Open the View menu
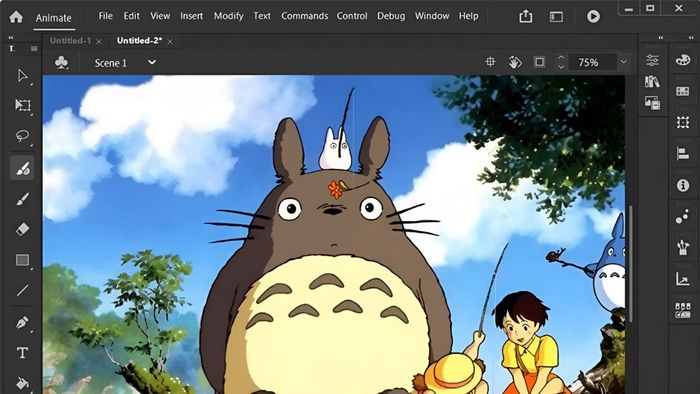The height and width of the screenshot is (394, 700). point(160,16)
